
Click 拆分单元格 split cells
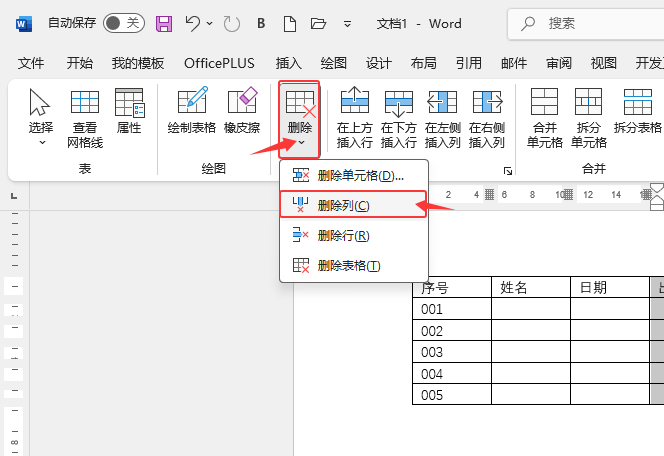click(x=589, y=119)
